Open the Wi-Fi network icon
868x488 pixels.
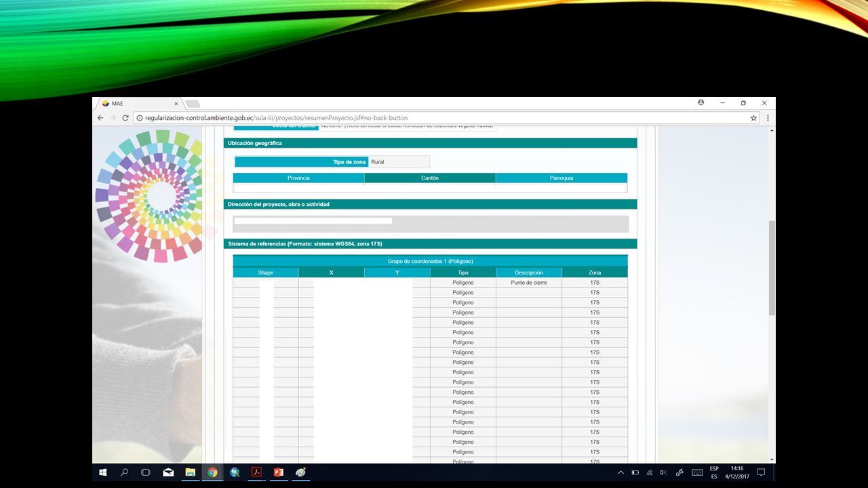click(x=650, y=472)
